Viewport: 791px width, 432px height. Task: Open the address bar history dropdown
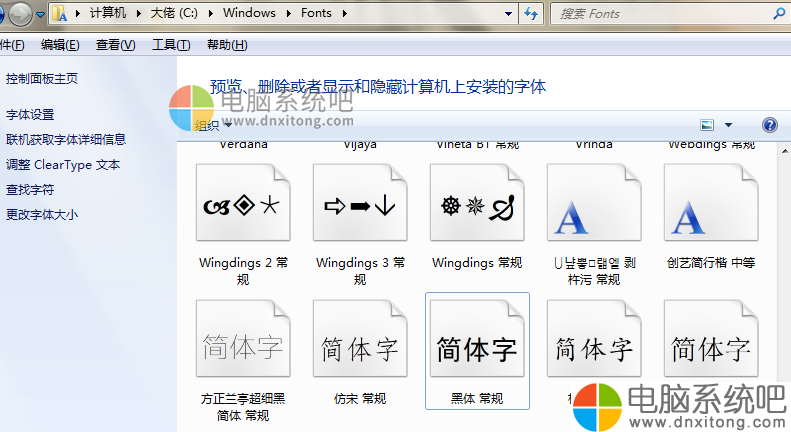tap(508, 14)
